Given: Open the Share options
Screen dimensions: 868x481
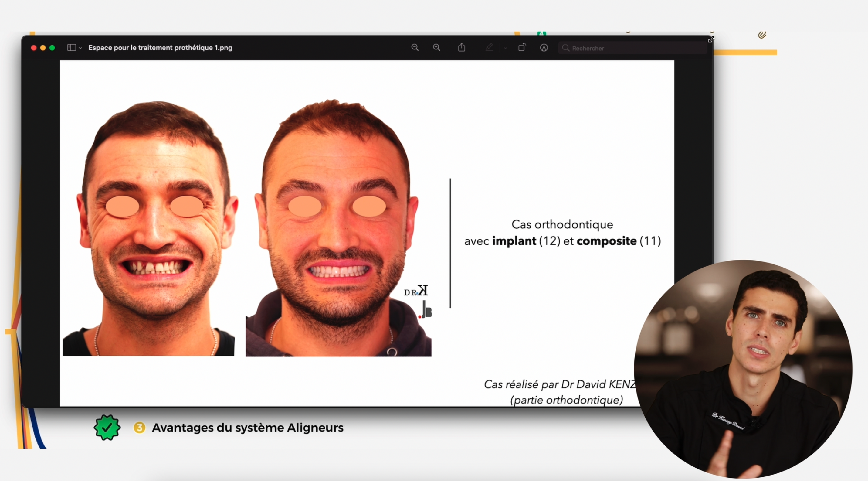Looking at the screenshot, I should 462,47.
